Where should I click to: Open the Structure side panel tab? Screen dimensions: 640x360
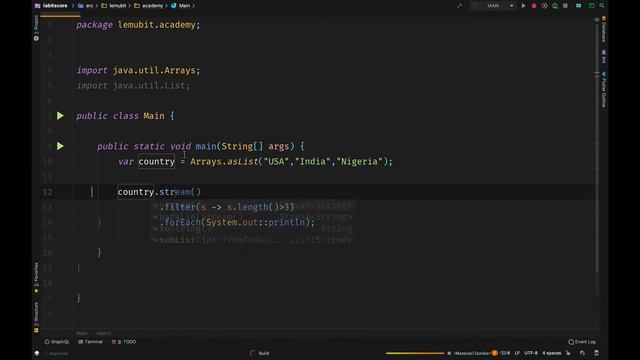tap(36, 317)
